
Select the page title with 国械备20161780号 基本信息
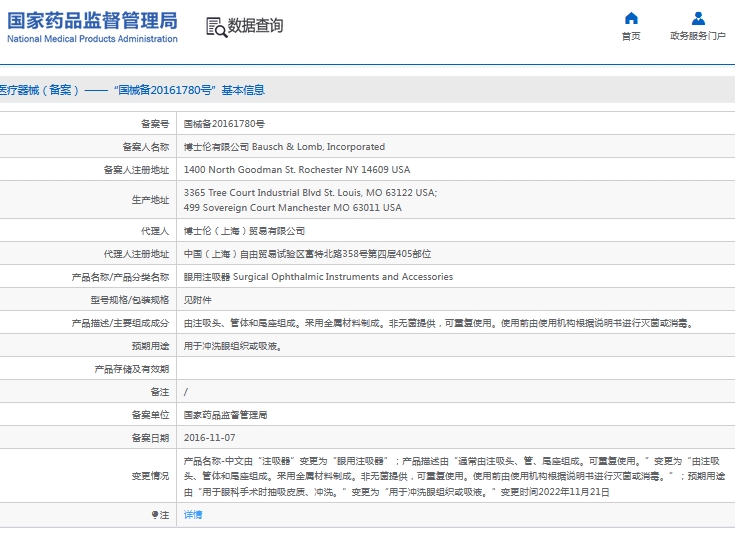tap(132, 90)
